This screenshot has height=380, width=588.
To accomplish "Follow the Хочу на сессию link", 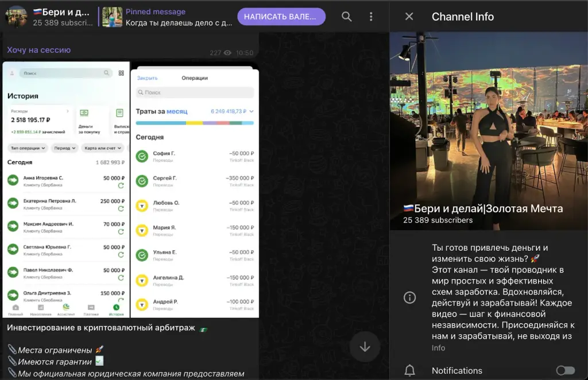I will point(38,50).
